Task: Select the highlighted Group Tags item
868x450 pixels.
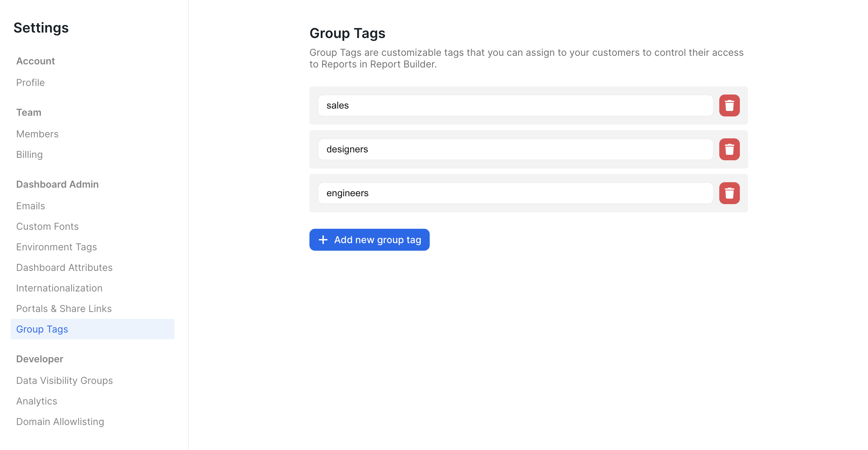Action: pos(42,329)
